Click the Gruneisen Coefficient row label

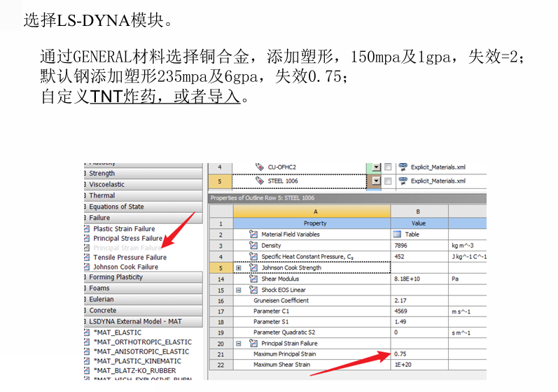point(281,300)
